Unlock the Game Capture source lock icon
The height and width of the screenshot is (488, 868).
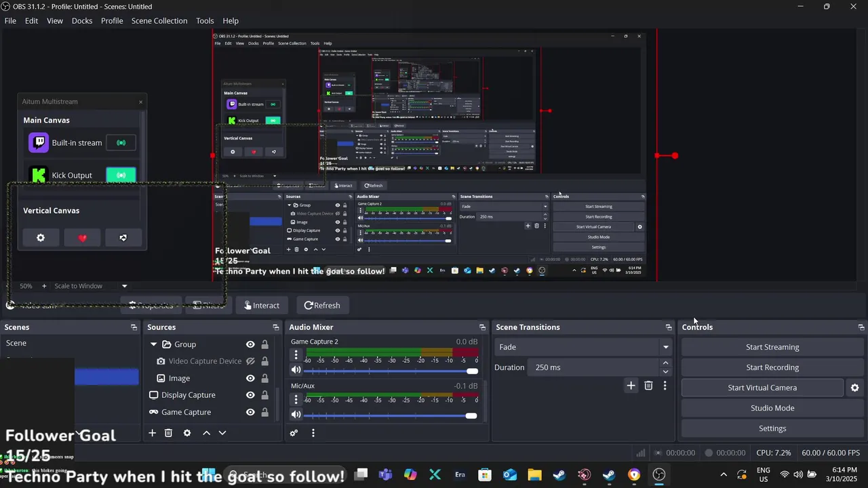(x=264, y=412)
